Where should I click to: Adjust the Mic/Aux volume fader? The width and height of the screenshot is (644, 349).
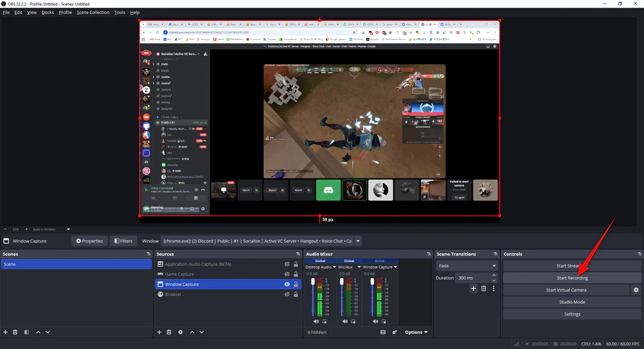click(x=342, y=281)
